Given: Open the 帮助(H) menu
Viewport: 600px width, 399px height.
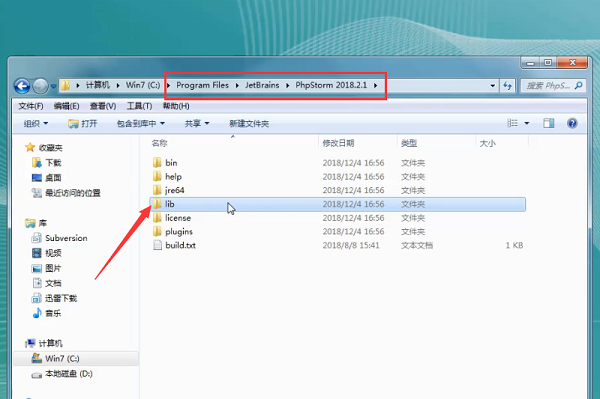Looking at the screenshot, I should click(176, 106).
